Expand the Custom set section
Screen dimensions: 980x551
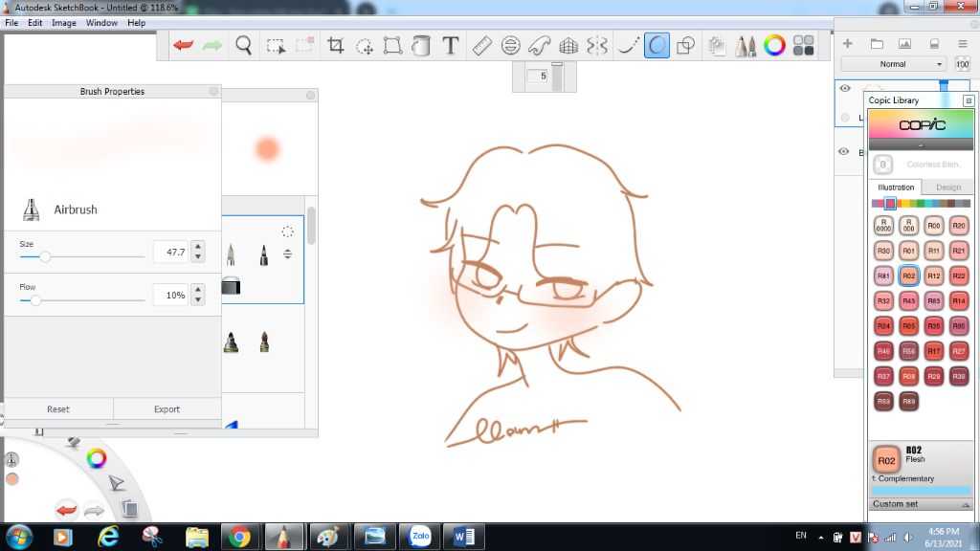(921, 503)
